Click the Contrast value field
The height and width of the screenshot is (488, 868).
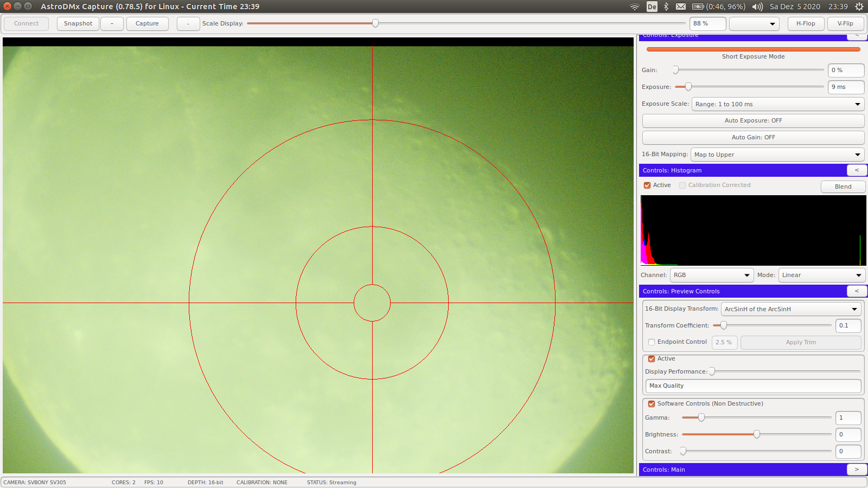coord(848,452)
